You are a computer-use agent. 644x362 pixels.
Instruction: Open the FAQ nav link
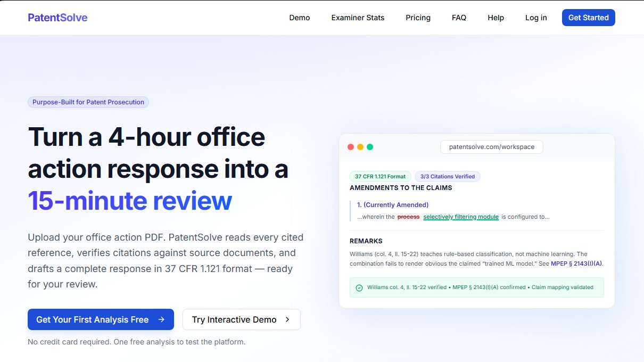(x=459, y=18)
